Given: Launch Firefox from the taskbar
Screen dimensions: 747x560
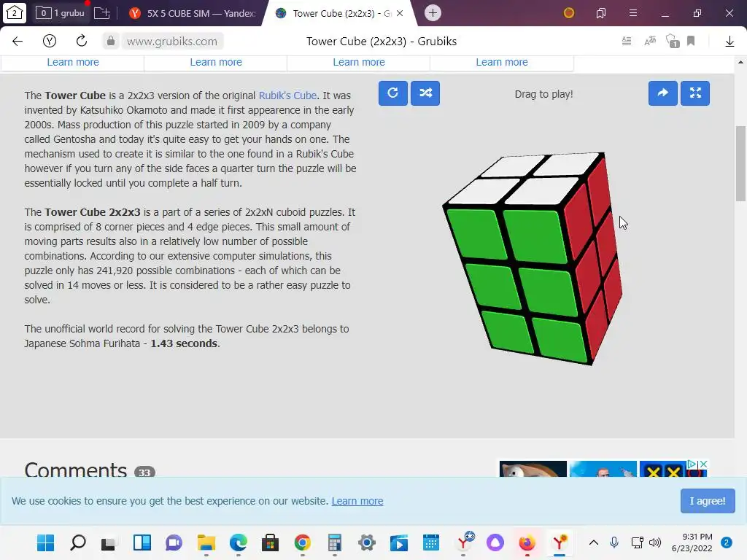Looking at the screenshot, I should [x=527, y=542].
